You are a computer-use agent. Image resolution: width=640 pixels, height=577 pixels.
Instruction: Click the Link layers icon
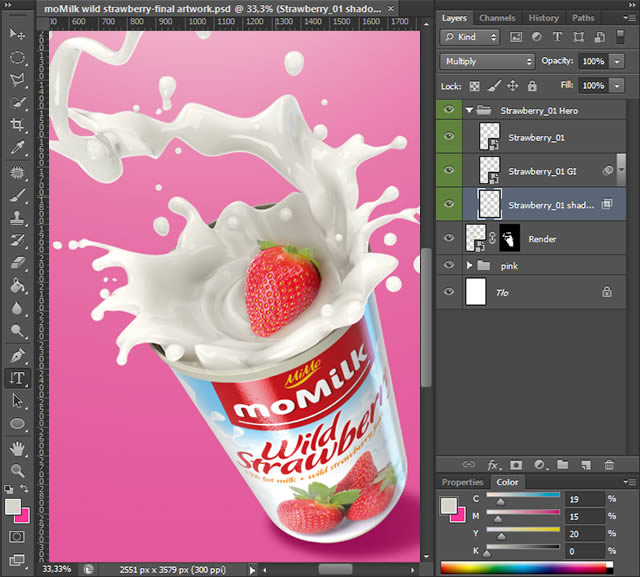point(468,464)
